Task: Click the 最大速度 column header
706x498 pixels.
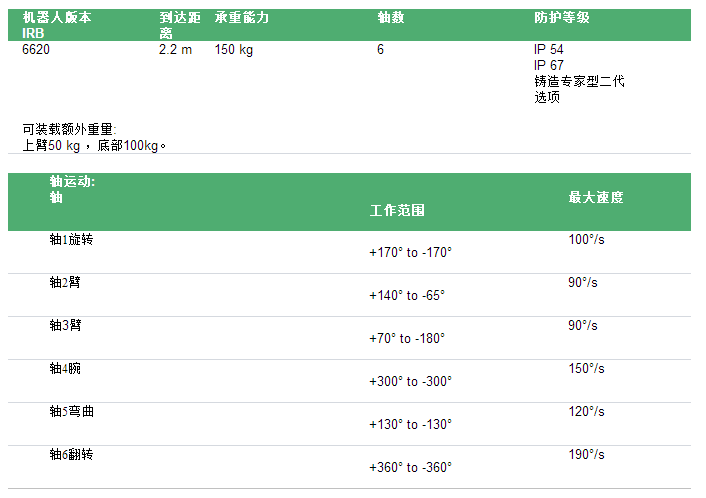Action: 596,197
